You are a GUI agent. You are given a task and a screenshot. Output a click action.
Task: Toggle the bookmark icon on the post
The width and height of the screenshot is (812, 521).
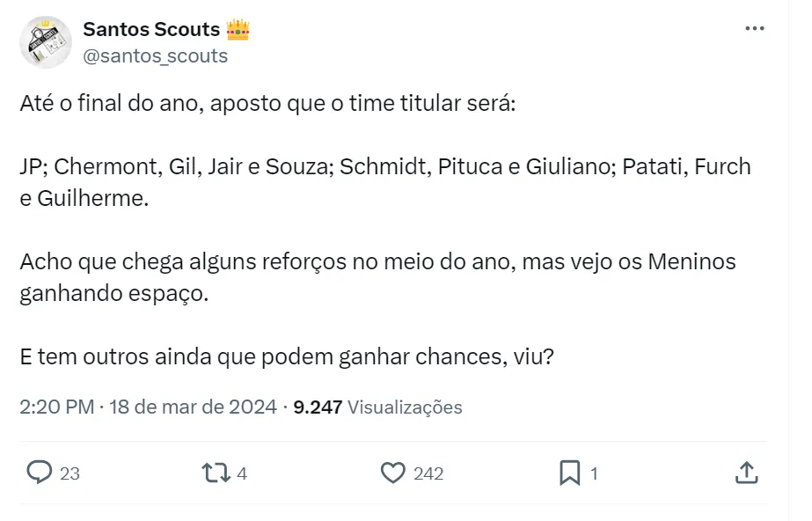[x=570, y=473]
